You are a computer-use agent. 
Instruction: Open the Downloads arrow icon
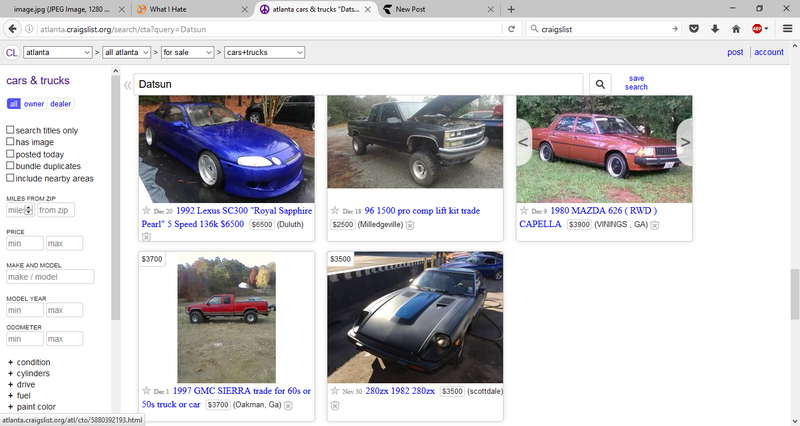pos(715,29)
